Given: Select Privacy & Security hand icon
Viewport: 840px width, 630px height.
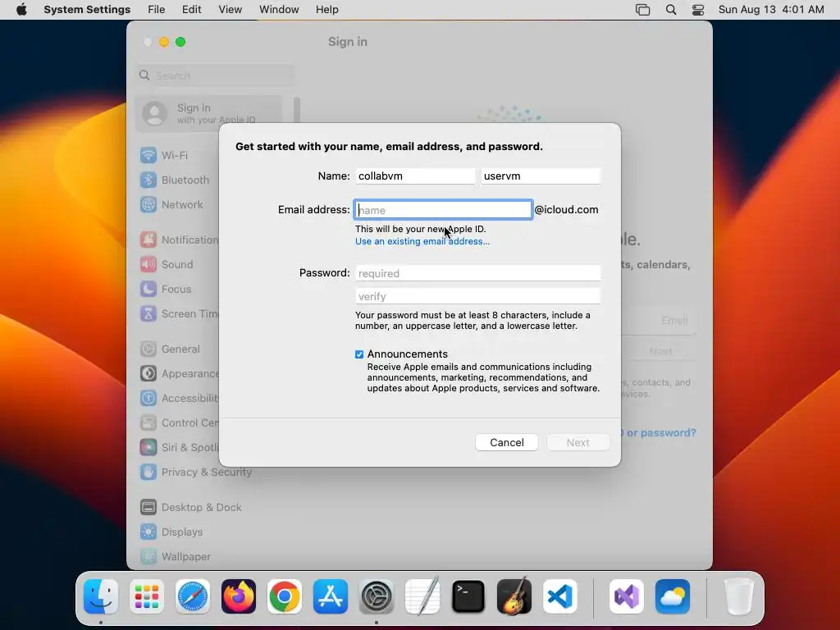Looking at the screenshot, I should coord(148,472).
